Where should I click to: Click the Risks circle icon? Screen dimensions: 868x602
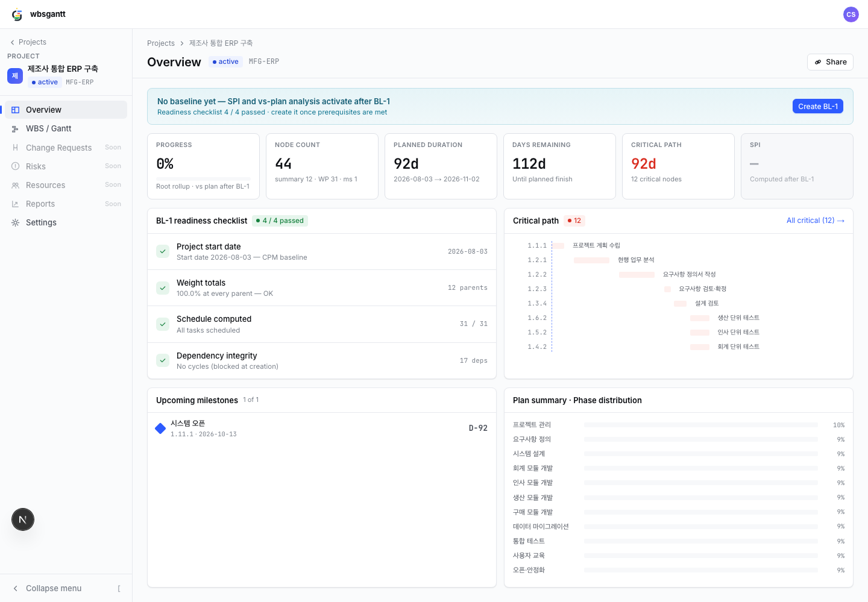[16, 166]
